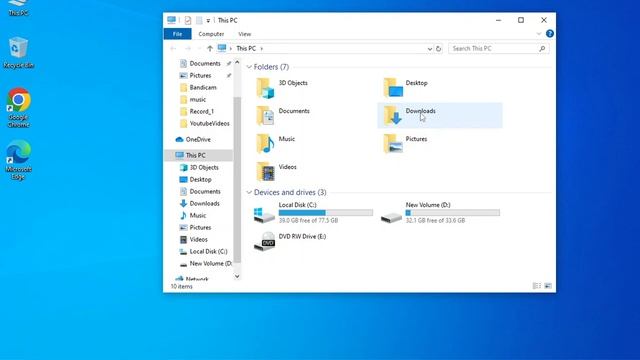Select 3D Objects under This PC tree
640x360 pixels.
204,167
